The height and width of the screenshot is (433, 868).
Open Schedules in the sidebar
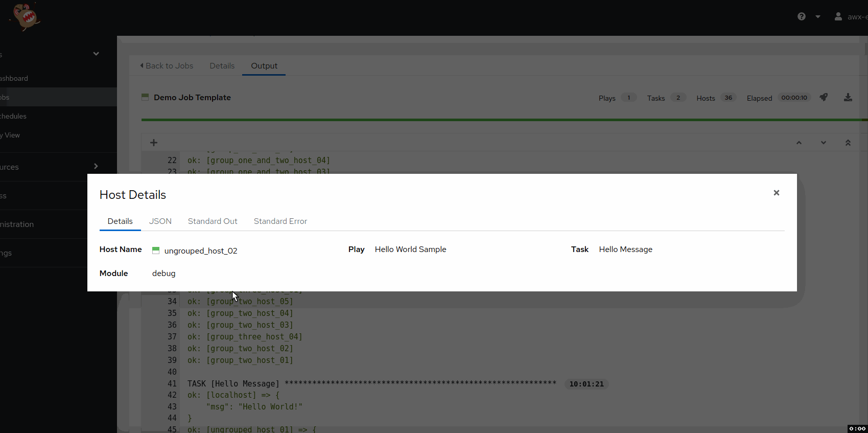pyautogui.click(x=58, y=116)
